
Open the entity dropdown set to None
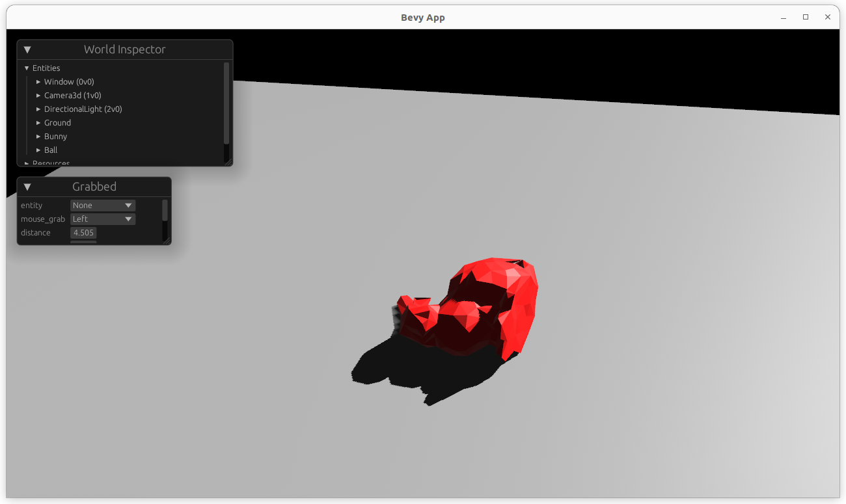tap(103, 206)
